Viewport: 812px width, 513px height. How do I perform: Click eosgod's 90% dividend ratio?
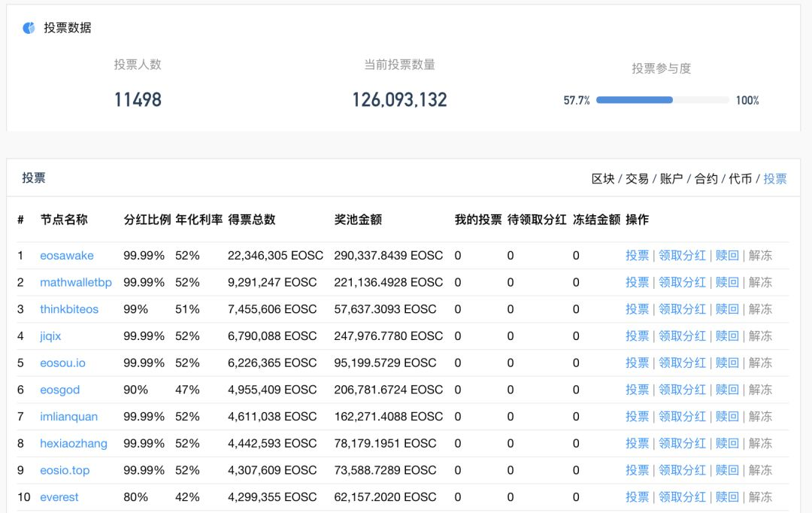coord(135,390)
